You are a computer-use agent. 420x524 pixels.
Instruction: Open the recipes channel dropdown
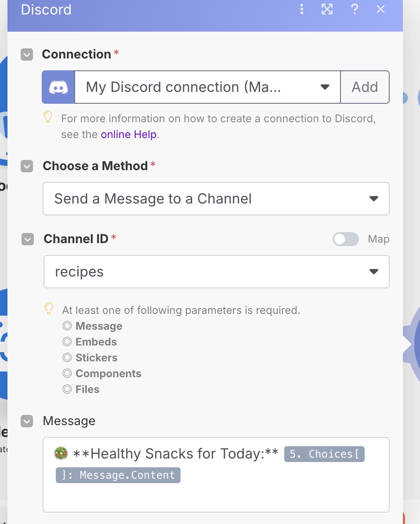coord(216,272)
